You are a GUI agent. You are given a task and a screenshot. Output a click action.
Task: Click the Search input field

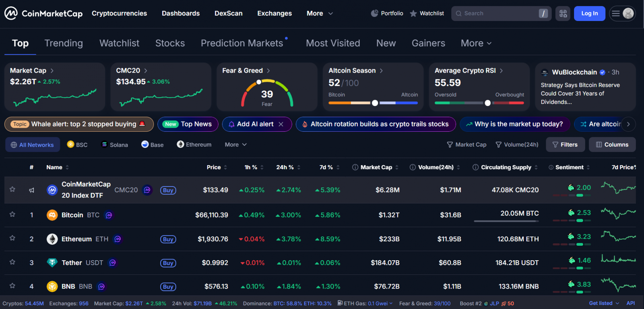pyautogui.click(x=502, y=13)
